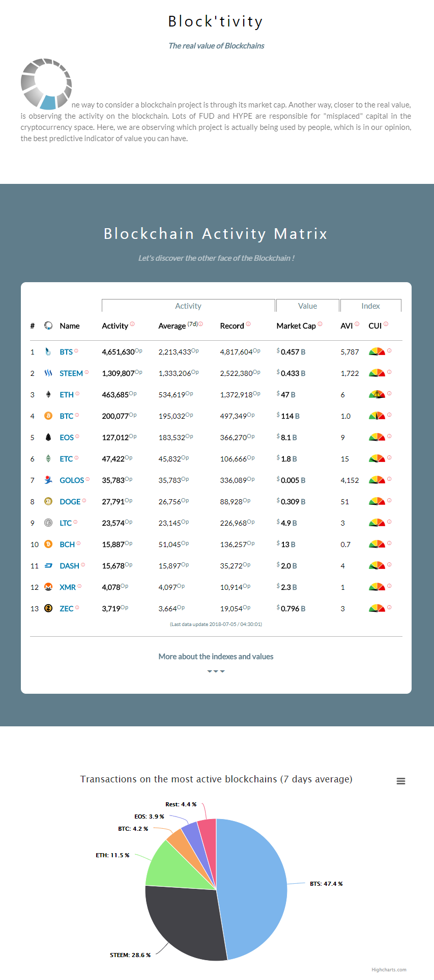This screenshot has width=434, height=980.
Task: Click the STEEM record value 2,522,380
Action: tap(236, 373)
